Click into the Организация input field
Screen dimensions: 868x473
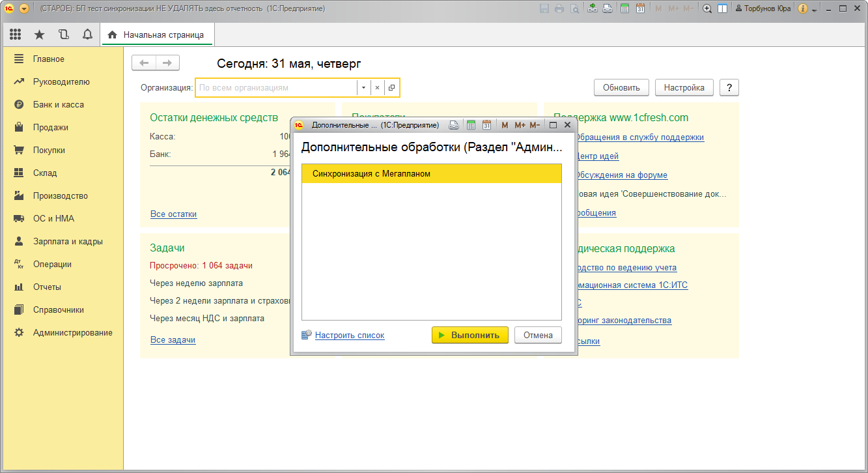click(276, 87)
